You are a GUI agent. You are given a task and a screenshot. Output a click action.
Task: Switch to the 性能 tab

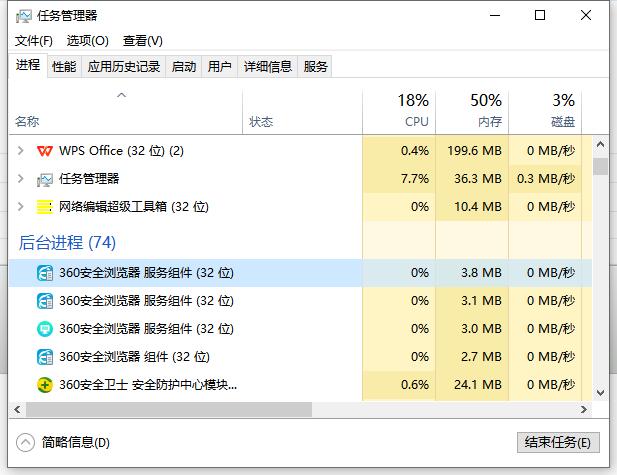click(x=64, y=67)
